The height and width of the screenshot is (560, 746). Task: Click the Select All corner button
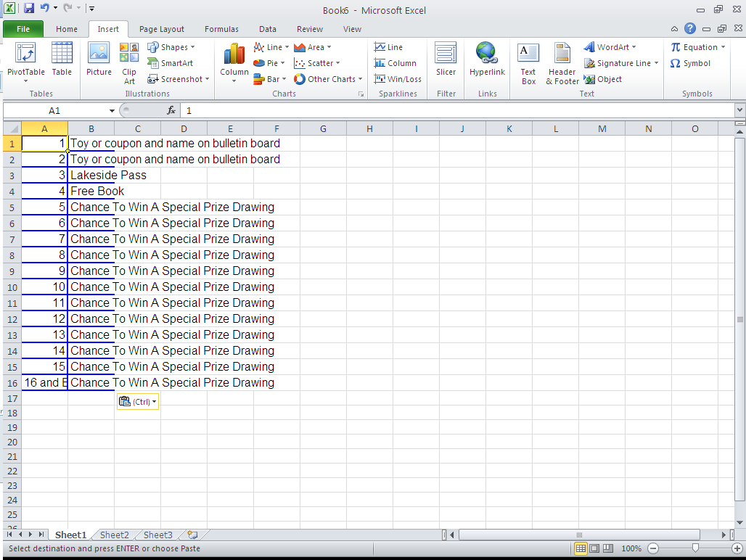point(12,129)
